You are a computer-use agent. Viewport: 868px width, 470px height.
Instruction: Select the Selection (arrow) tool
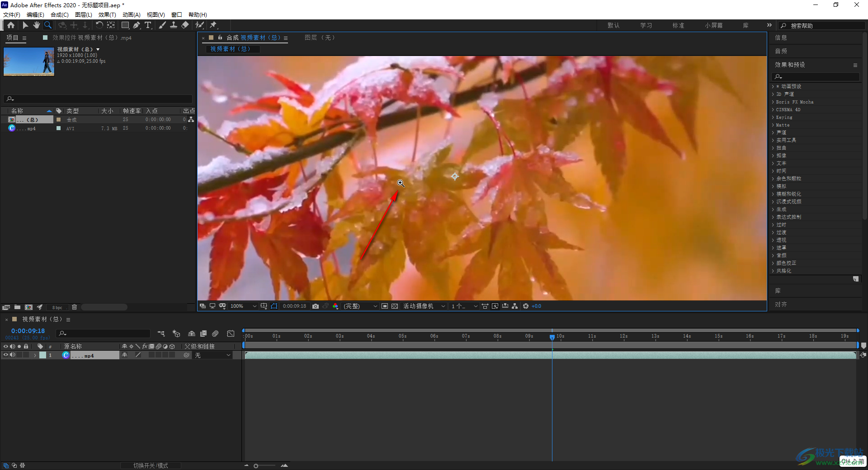25,25
